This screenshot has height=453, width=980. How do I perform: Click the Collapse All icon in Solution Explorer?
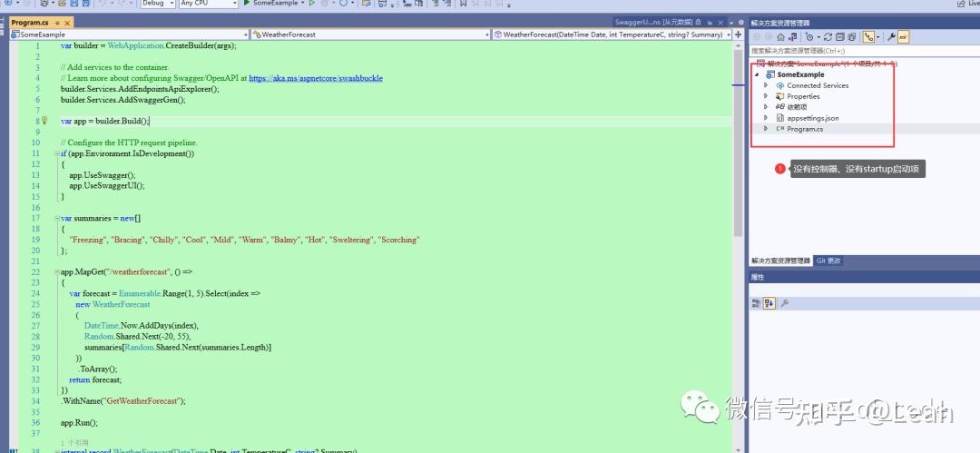(840, 37)
